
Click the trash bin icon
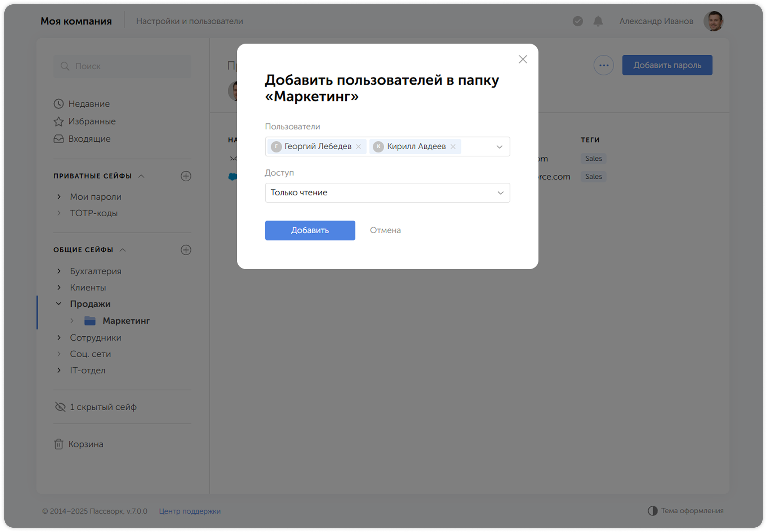(x=58, y=444)
